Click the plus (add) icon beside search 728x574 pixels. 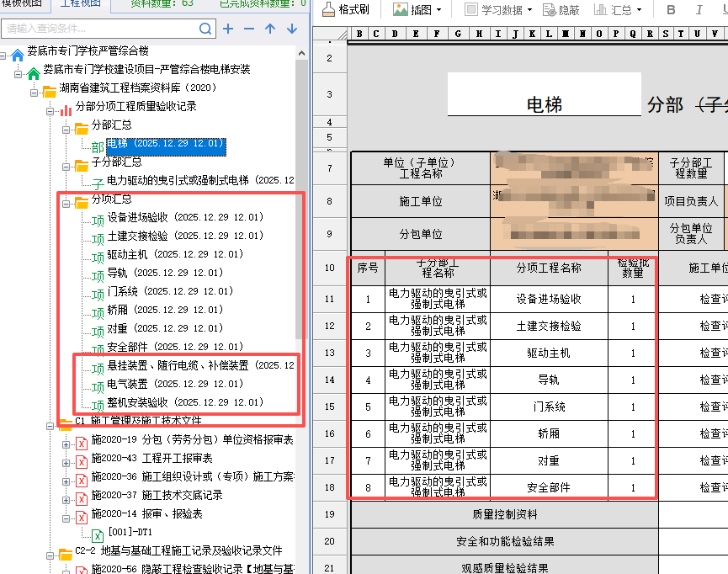click(x=228, y=29)
